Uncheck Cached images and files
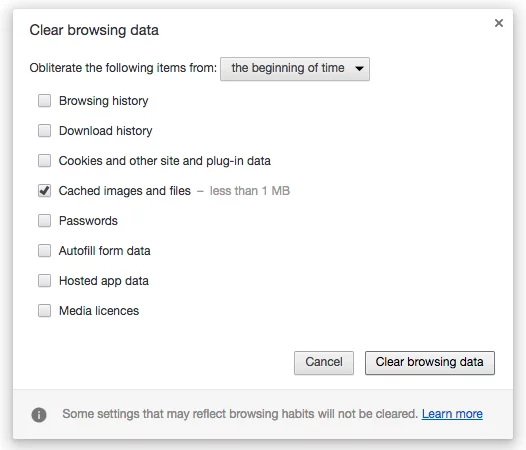This screenshot has height=450, width=526. coord(44,191)
